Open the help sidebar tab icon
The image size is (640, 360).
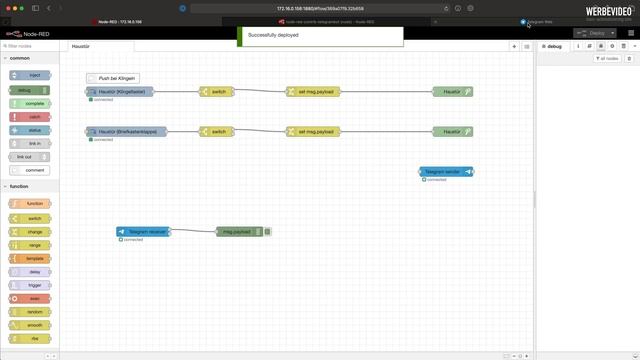[589, 47]
